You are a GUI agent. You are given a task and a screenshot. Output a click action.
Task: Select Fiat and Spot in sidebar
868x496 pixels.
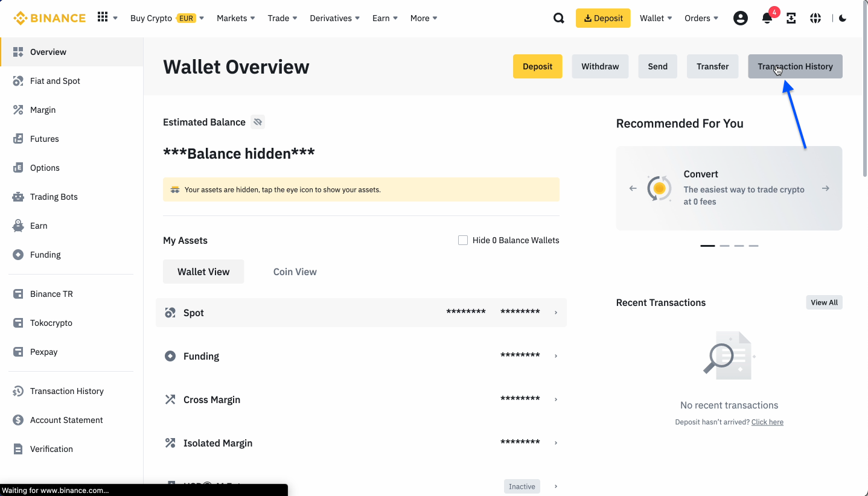[71, 81]
